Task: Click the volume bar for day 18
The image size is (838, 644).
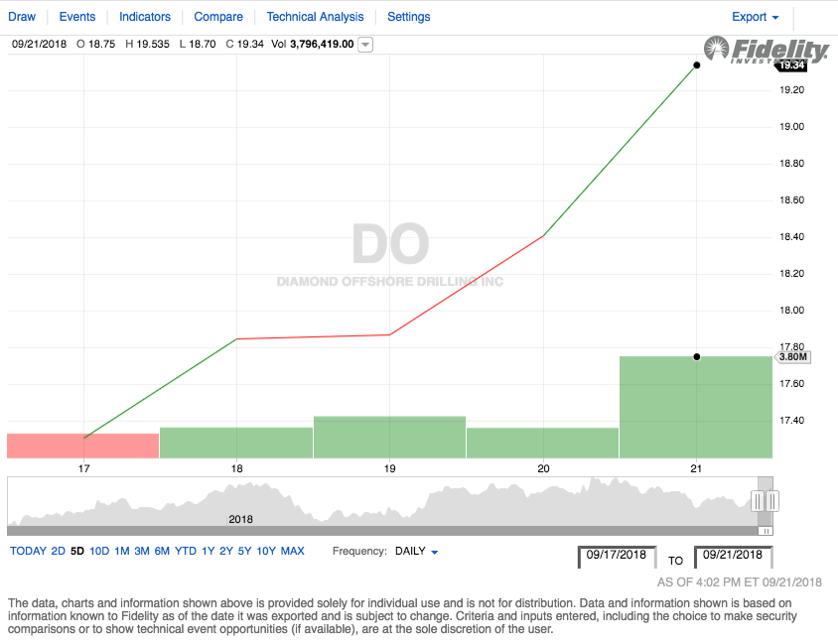Action: coord(236,443)
